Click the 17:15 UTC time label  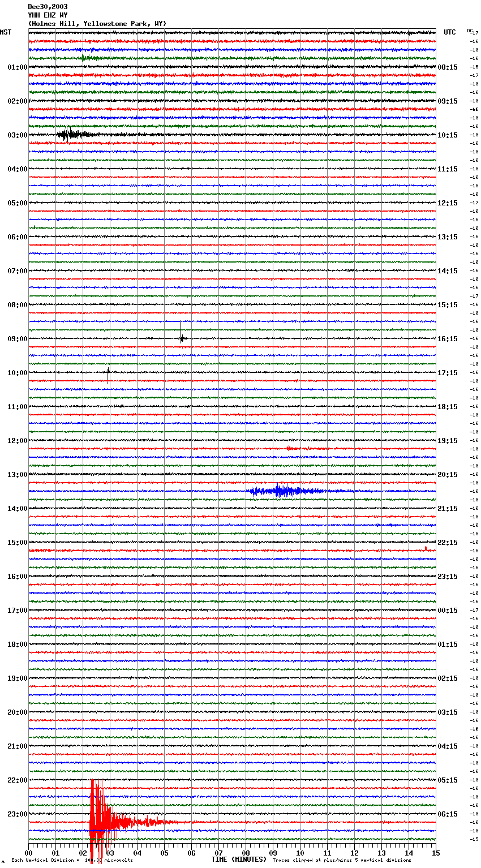coord(448,373)
